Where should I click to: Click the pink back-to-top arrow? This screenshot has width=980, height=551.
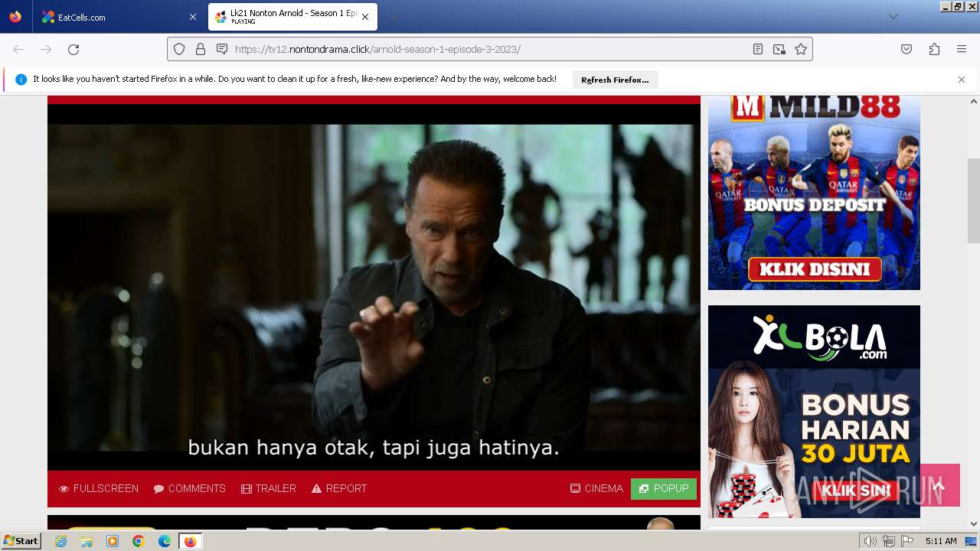pyautogui.click(x=940, y=485)
